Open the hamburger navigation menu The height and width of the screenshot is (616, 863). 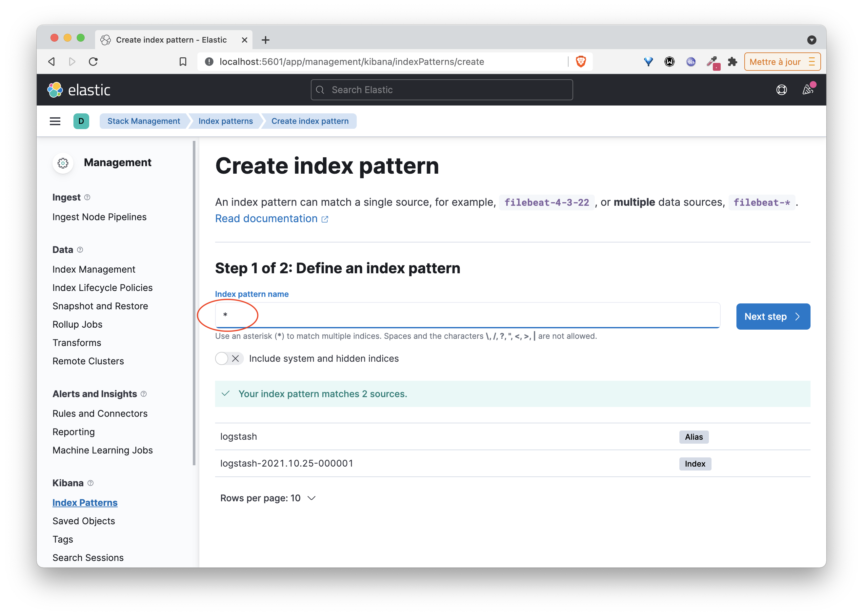click(x=55, y=121)
